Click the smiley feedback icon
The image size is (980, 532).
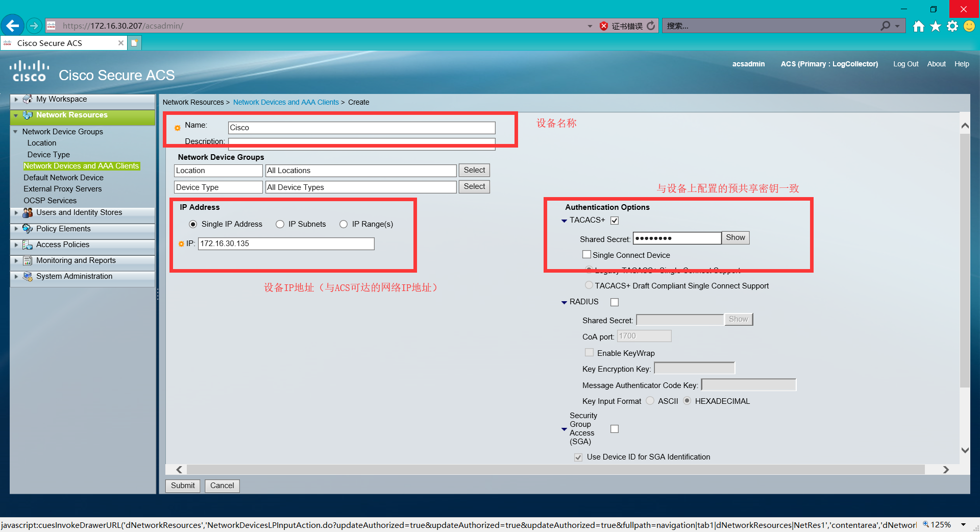point(969,26)
